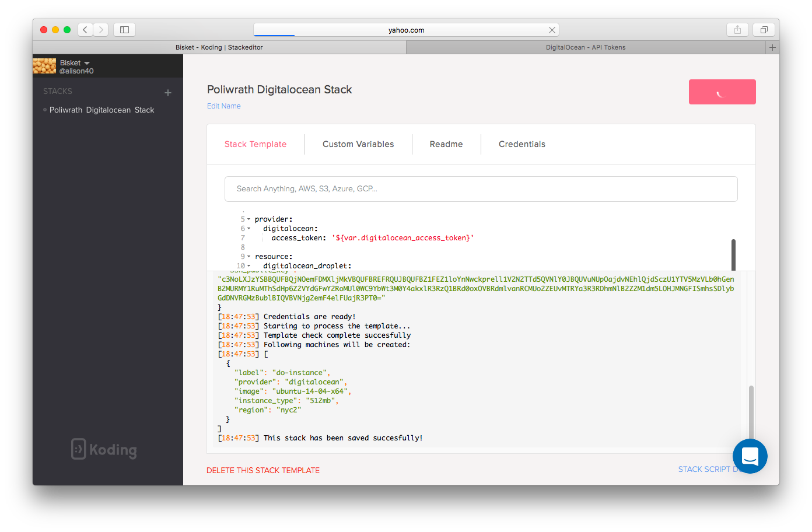Viewport: 812px width, 532px height.
Task: Add a new stack with plus icon
Action: pos(168,92)
